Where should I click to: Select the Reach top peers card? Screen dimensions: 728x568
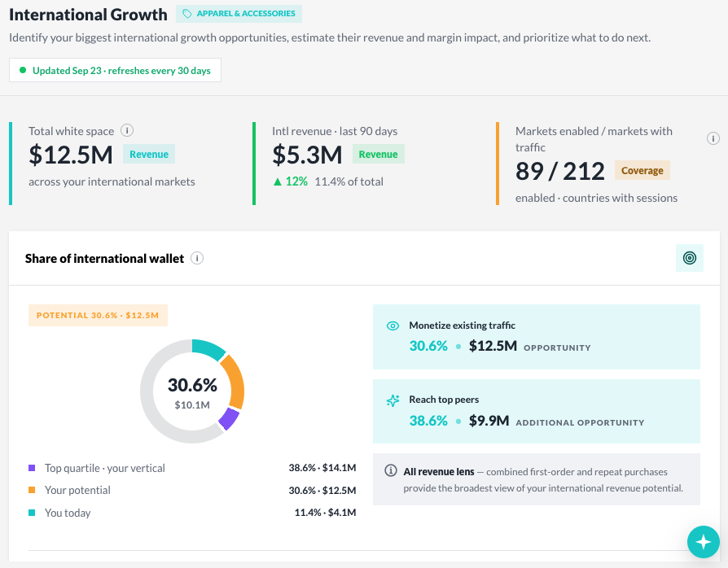(537, 411)
